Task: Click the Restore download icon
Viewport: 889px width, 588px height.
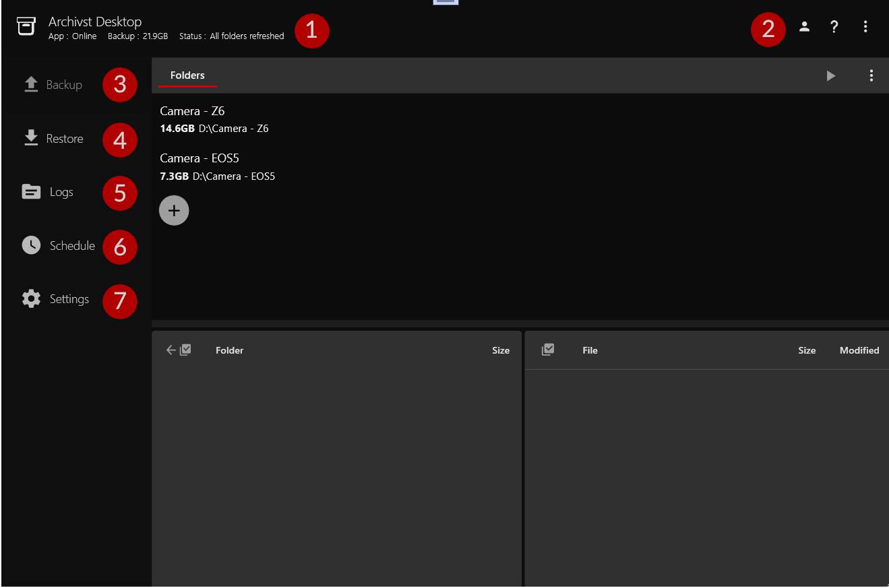Action: click(31, 138)
